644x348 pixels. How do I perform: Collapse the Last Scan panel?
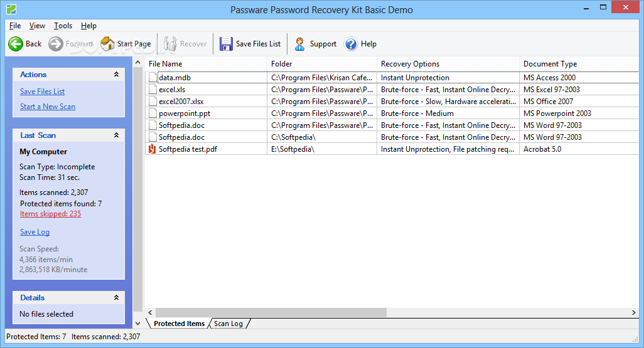(x=116, y=135)
